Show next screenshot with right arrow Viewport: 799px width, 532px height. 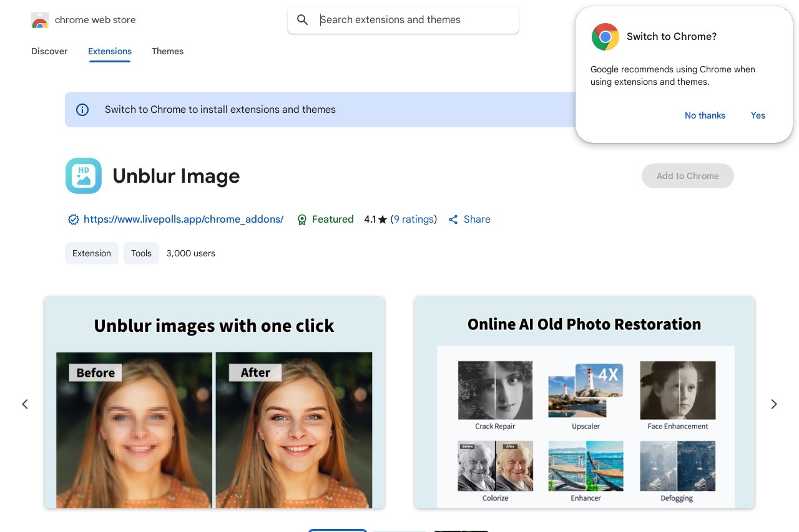(774, 404)
